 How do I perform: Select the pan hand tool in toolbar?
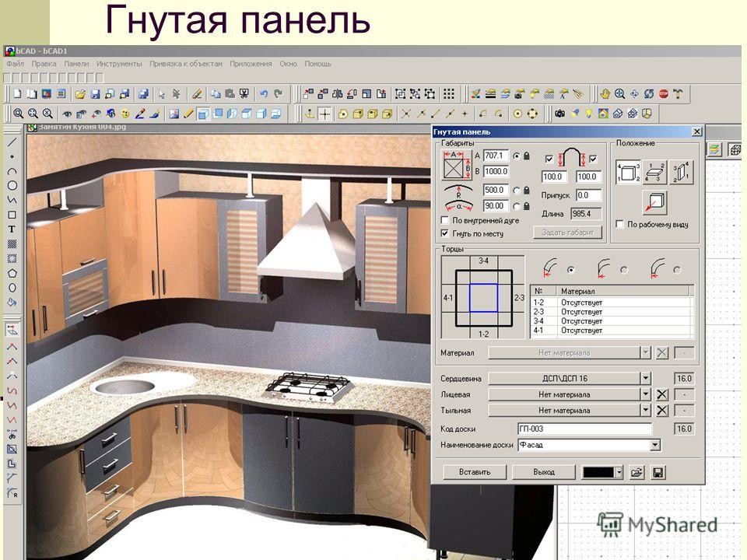pos(605,93)
